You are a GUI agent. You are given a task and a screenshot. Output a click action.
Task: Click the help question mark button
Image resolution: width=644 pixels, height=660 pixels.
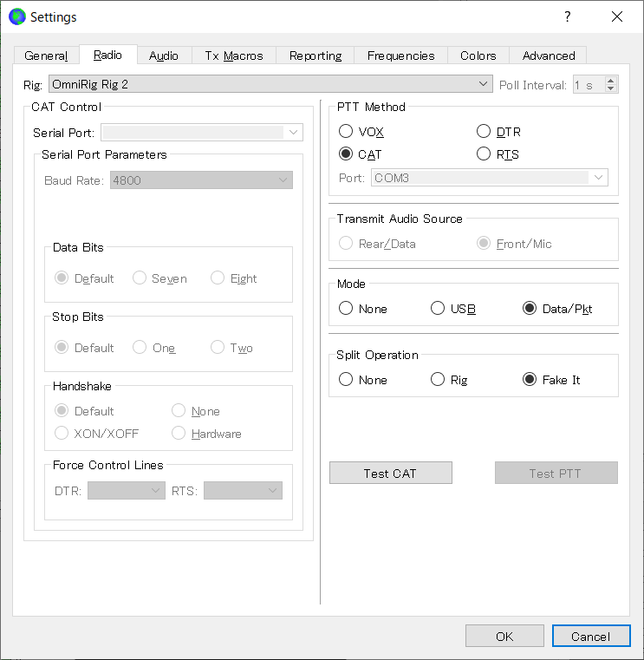pyautogui.click(x=568, y=16)
